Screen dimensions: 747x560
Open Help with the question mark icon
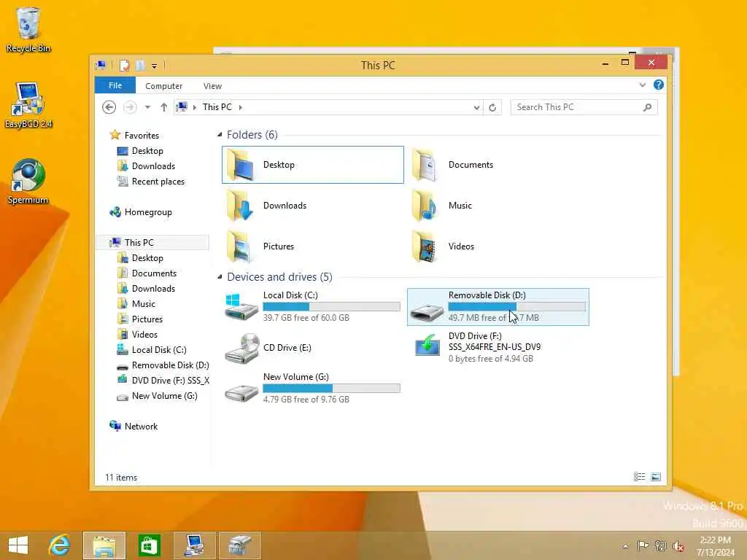point(659,85)
